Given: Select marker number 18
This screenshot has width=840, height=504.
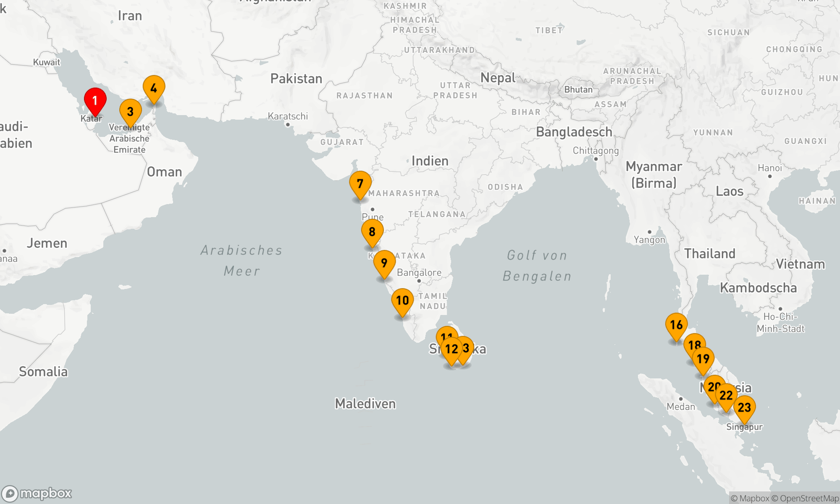Looking at the screenshot, I should click(x=695, y=342).
